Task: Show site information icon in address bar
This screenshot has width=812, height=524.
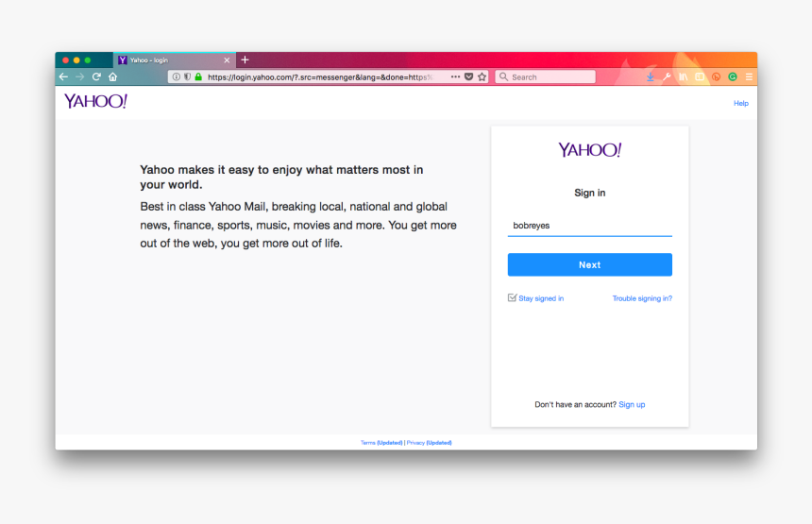Action: [x=177, y=76]
